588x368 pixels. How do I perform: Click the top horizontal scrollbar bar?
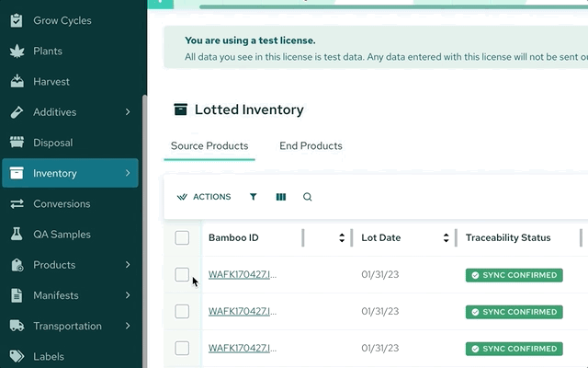(394, 6)
